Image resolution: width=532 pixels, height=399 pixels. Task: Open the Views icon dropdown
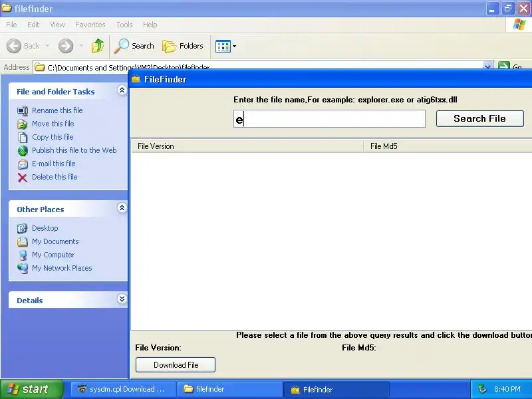(x=225, y=46)
